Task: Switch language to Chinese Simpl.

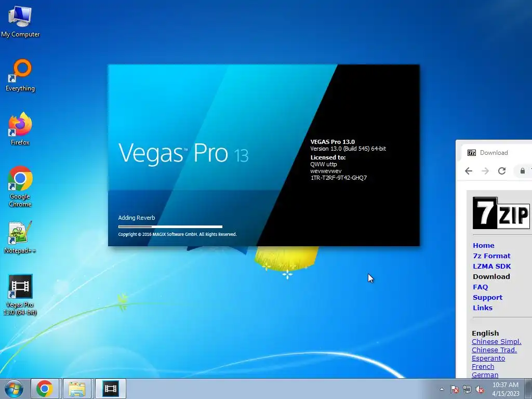Action: [496, 342]
